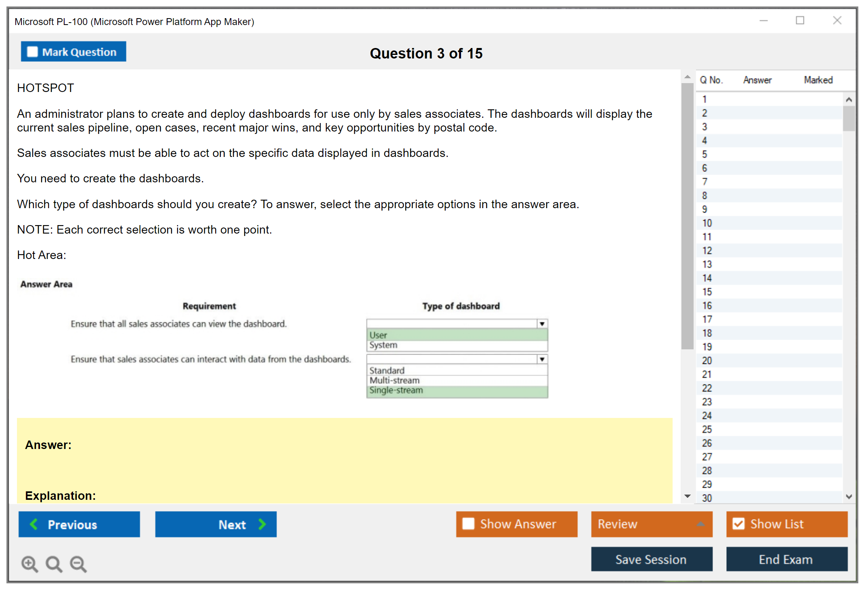Choose the Multi-stream option
The image size is (868, 593).
pyautogui.click(x=394, y=380)
